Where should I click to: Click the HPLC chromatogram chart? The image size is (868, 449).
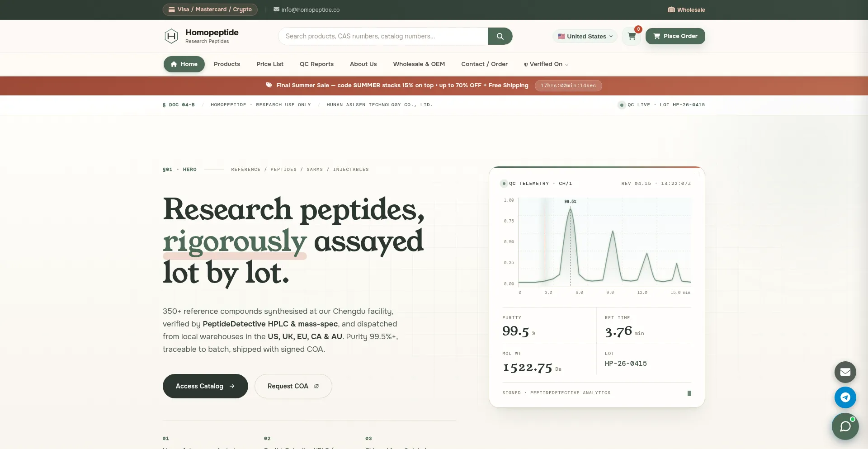click(604, 242)
